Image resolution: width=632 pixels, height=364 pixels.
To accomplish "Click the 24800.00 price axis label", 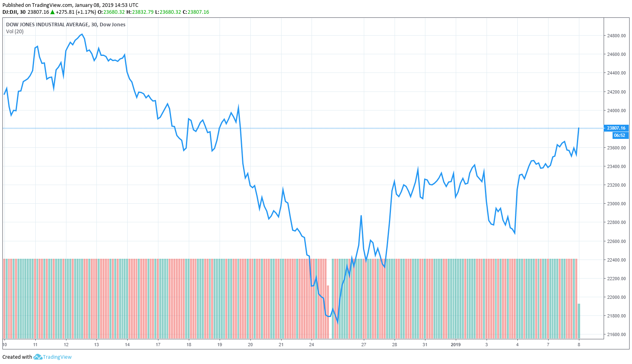I will point(616,36).
